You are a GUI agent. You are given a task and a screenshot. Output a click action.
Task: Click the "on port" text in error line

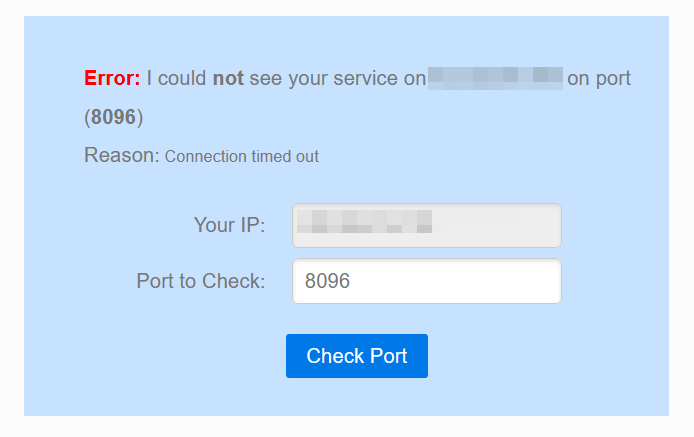pos(599,78)
